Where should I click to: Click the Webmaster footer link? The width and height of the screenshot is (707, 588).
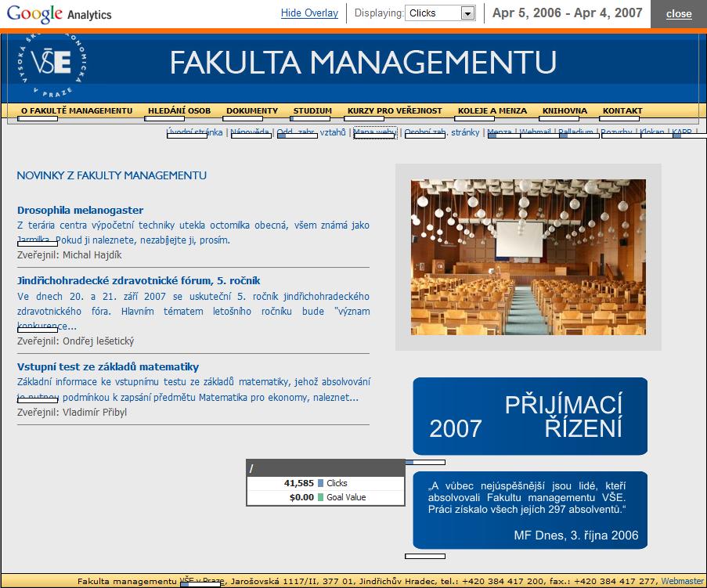[x=682, y=581]
